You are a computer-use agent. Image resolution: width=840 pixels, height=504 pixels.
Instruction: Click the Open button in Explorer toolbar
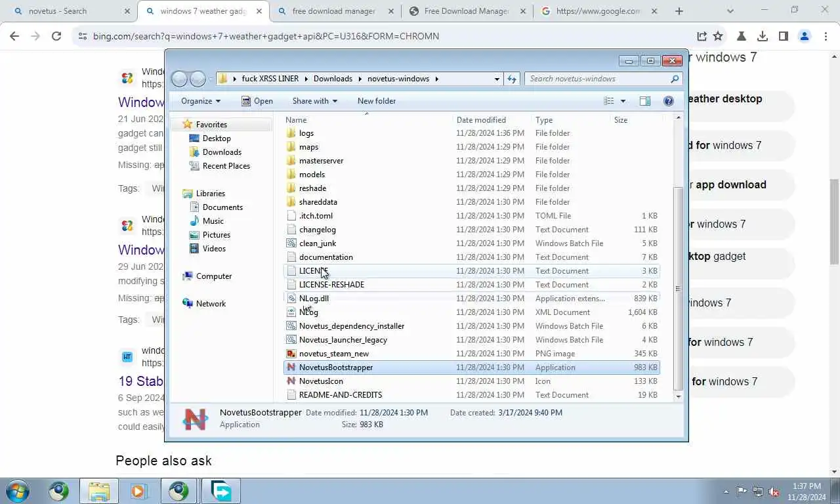click(257, 101)
